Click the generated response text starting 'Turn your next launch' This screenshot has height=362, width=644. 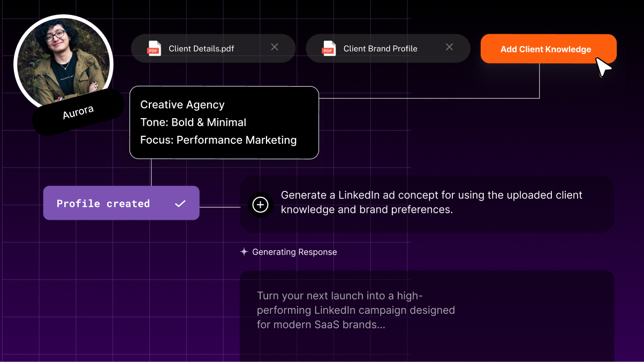coord(356,310)
